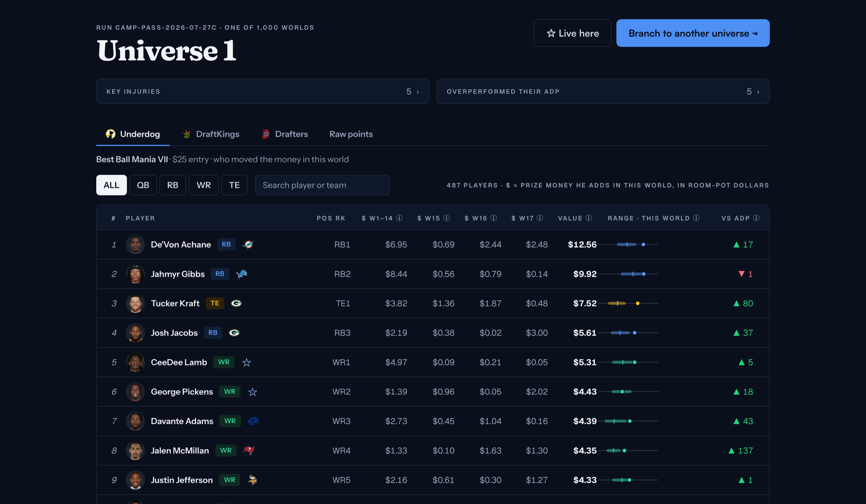866x504 pixels.
Task: Open De'Von Achane player name link
Action: (x=181, y=244)
